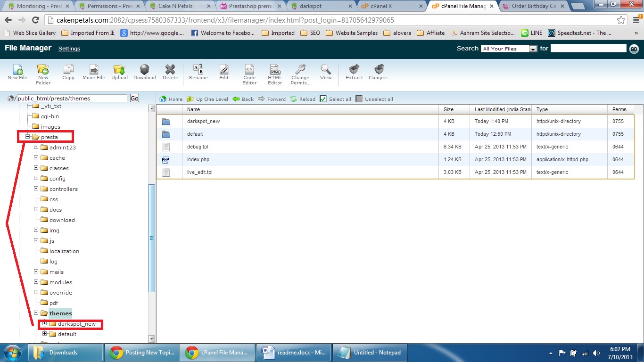The width and height of the screenshot is (644, 362).
Task: Click the browser reload icon
Action: 35,20
